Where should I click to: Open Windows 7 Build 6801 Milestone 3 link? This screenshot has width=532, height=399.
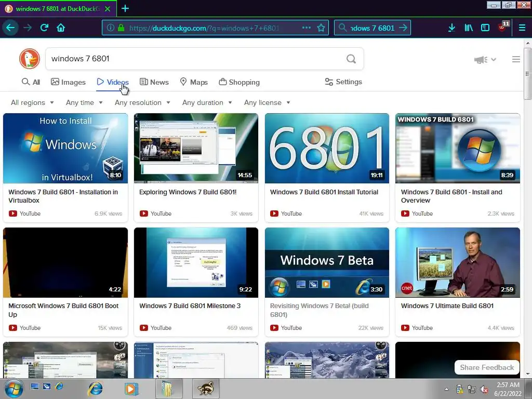[x=190, y=305]
